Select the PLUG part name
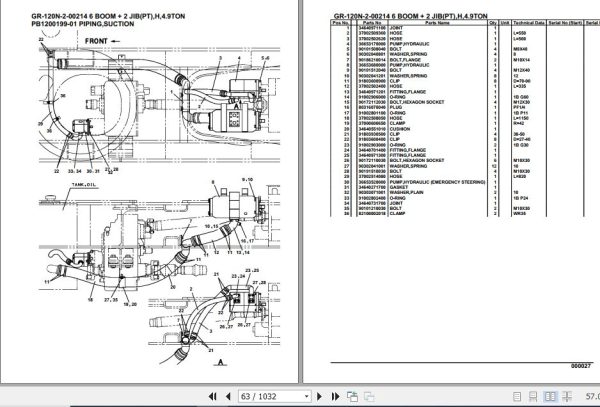Viewport: 600px width, 407px height. 396,107
